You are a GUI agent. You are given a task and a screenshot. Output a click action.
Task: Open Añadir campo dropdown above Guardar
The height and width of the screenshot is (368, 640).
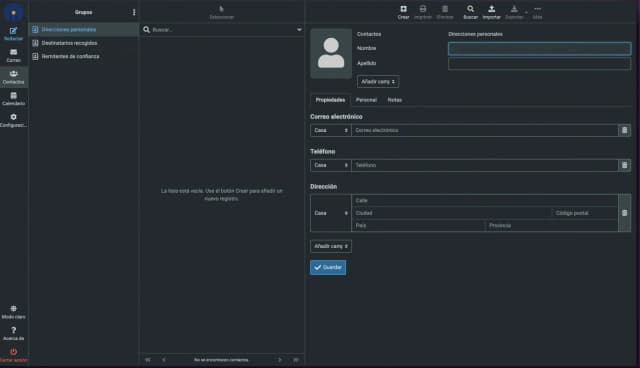(x=331, y=246)
